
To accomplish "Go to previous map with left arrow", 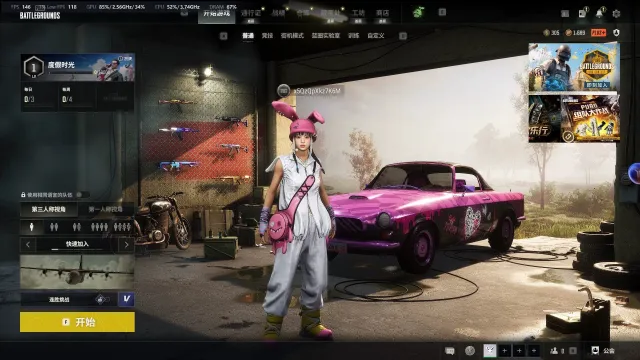I will [28, 244].
